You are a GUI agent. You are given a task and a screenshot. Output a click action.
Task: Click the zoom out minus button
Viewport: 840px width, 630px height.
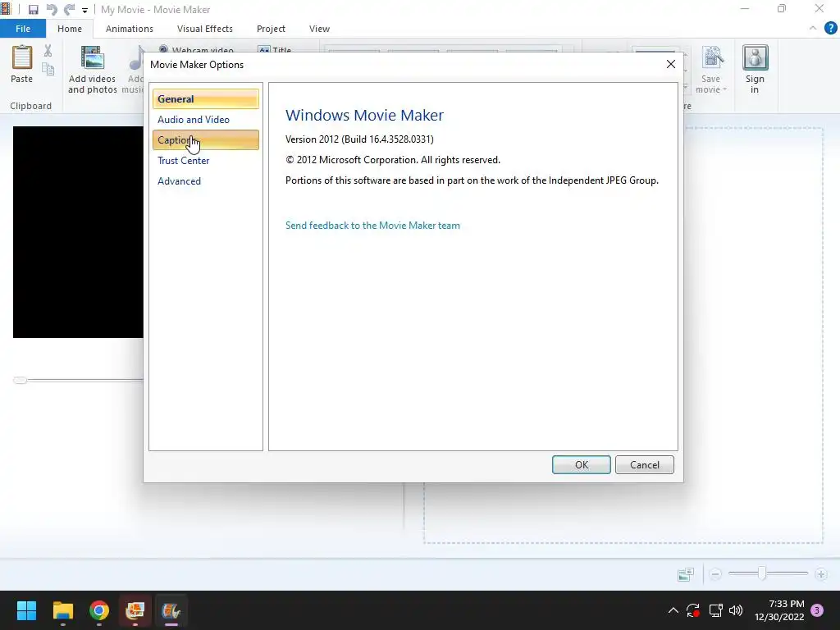point(714,574)
